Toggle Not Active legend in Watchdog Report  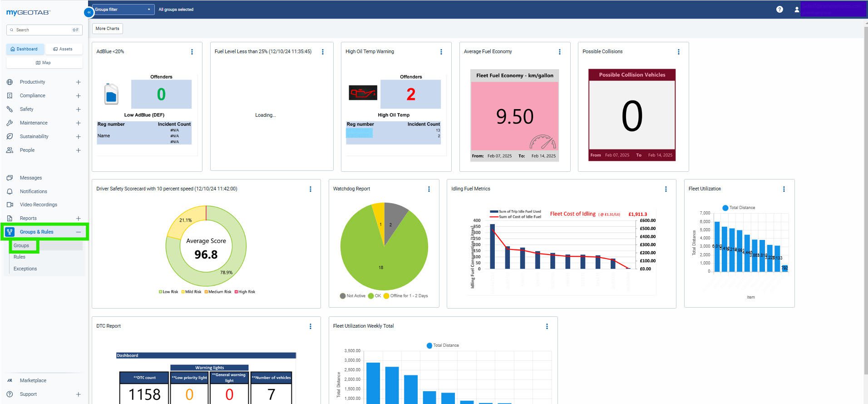[x=352, y=296]
